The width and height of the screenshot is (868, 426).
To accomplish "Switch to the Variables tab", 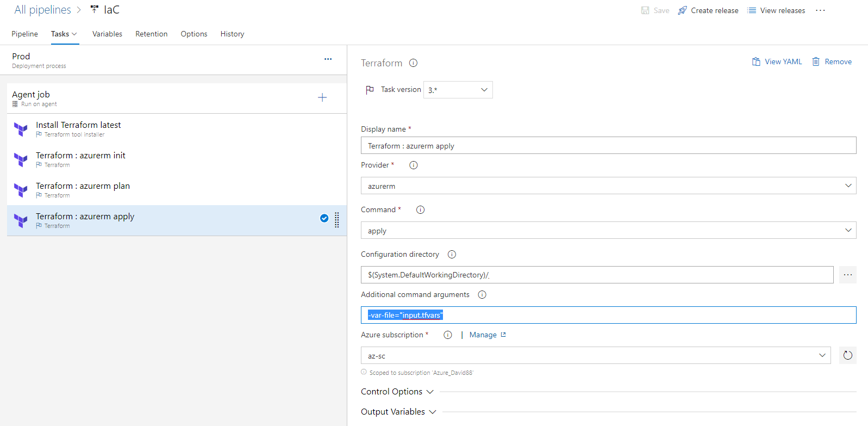I will (x=107, y=34).
